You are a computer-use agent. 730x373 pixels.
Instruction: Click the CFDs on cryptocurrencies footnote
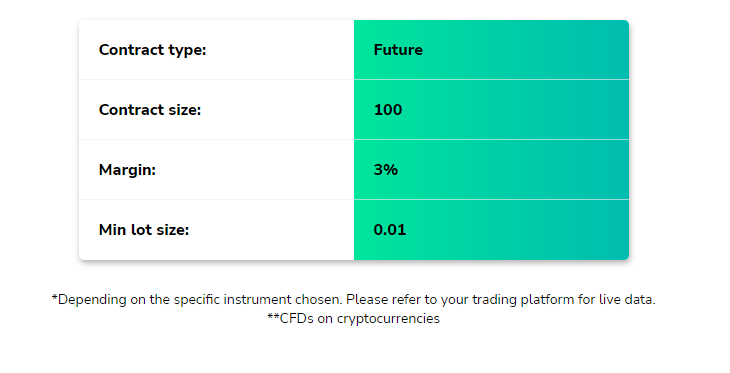(x=353, y=319)
